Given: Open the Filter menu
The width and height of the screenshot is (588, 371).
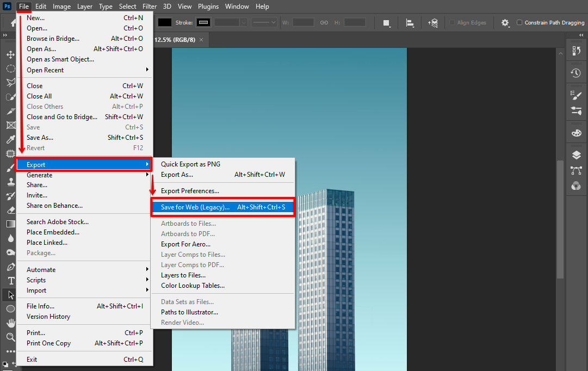Looking at the screenshot, I should tap(150, 7).
